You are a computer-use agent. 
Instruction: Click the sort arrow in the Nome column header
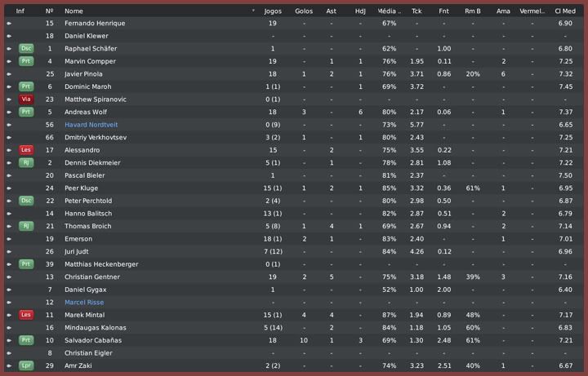[x=254, y=11]
